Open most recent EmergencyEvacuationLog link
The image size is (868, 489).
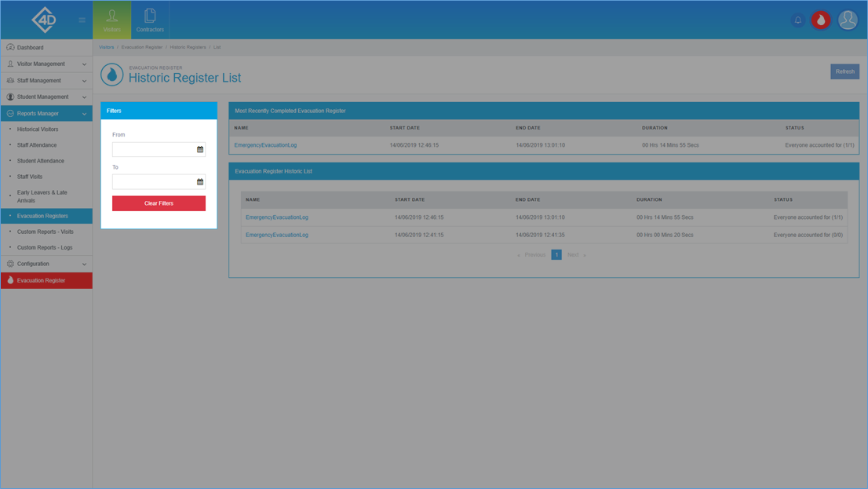pos(265,145)
